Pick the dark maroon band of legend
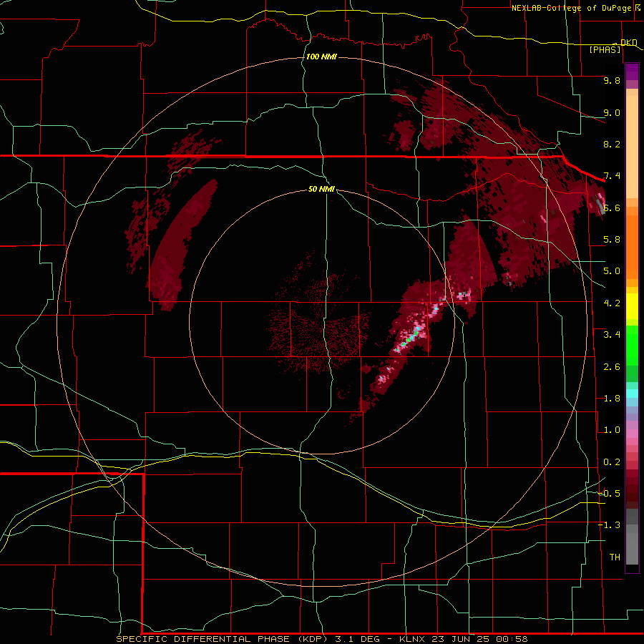Image resolution: width=644 pixels, height=644 pixels. pos(632,489)
